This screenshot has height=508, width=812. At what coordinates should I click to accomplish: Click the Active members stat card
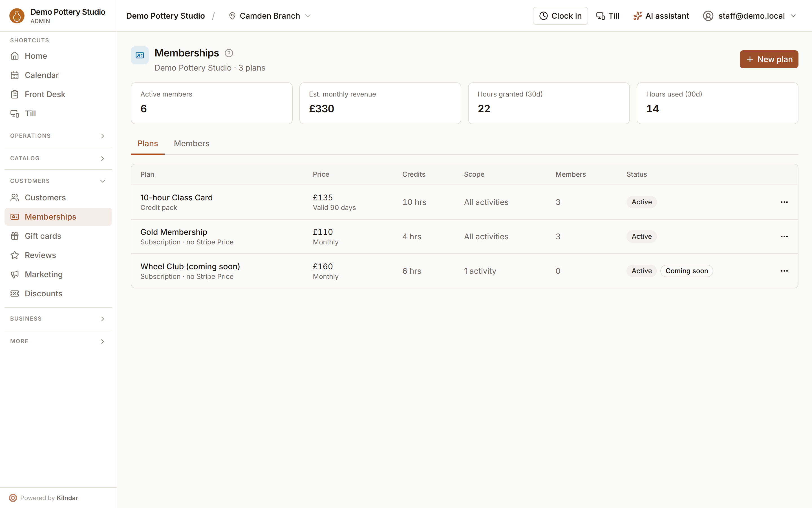(211, 103)
